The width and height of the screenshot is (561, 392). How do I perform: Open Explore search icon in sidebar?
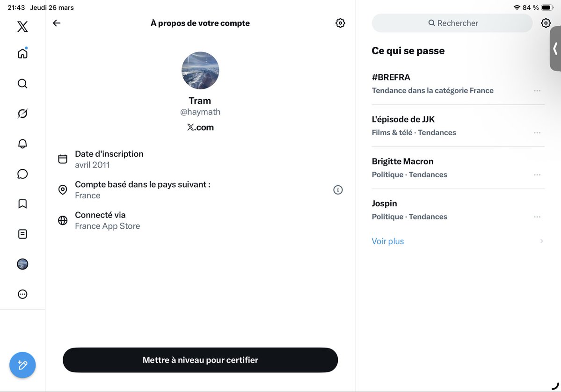pos(22,83)
